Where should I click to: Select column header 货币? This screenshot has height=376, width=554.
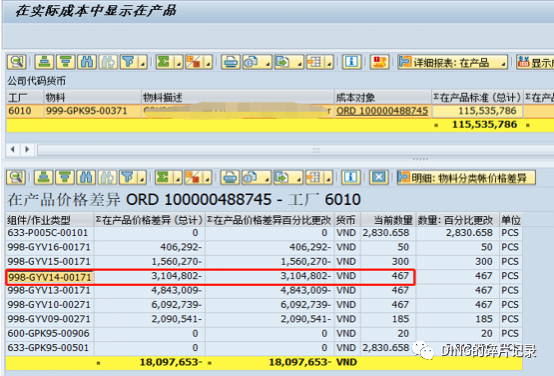pos(347,220)
